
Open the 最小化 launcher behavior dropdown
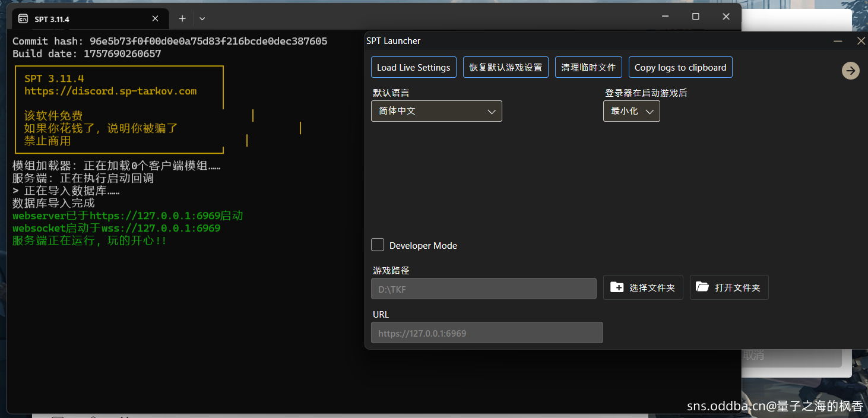[x=632, y=111]
